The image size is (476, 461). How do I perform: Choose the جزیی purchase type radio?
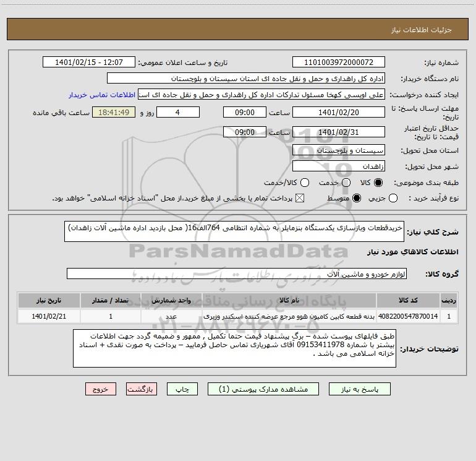[x=393, y=198]
